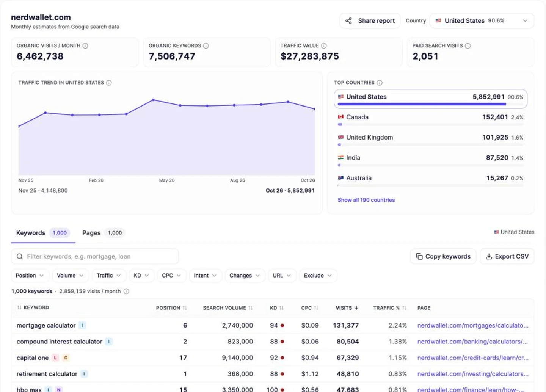Sort by Keyword column header arrows
This screenshot has width=546, height=392.
tap(19, 307)
